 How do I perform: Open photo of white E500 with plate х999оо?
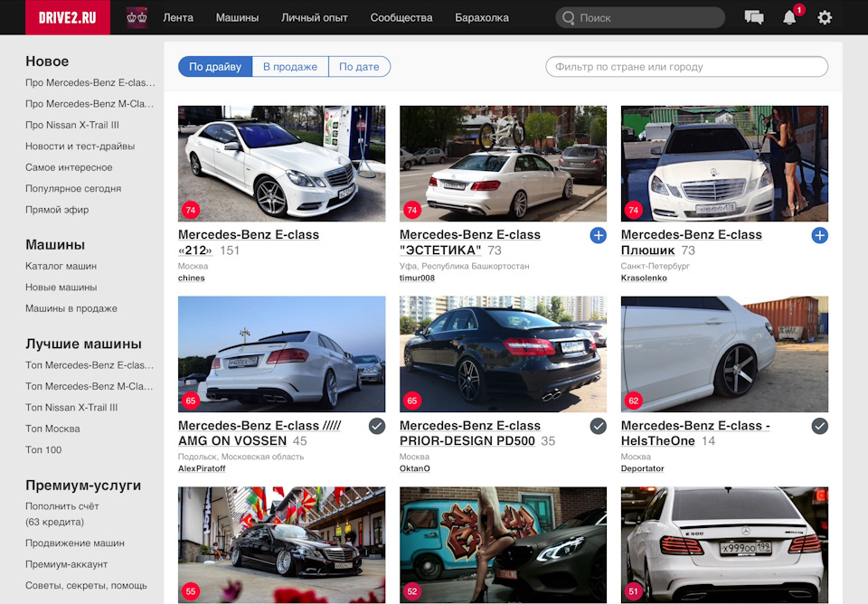(x=724, y=544)
